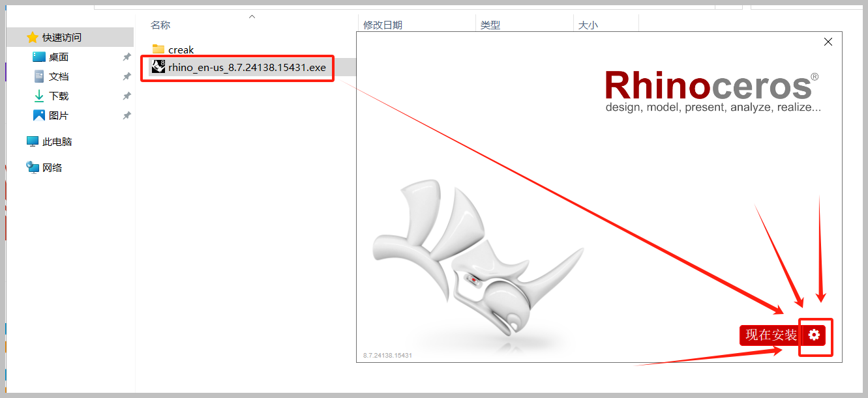Screen dimensions: 868x398
Task: Select rhino_en-us_8.7.24138.15431.exe file
Action: (x=247, y=67)
